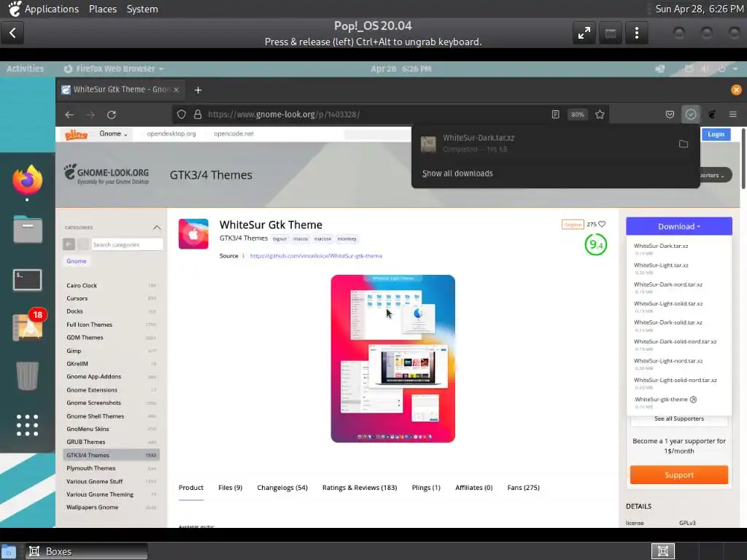Select GTK3/4 Themes category

111,455
